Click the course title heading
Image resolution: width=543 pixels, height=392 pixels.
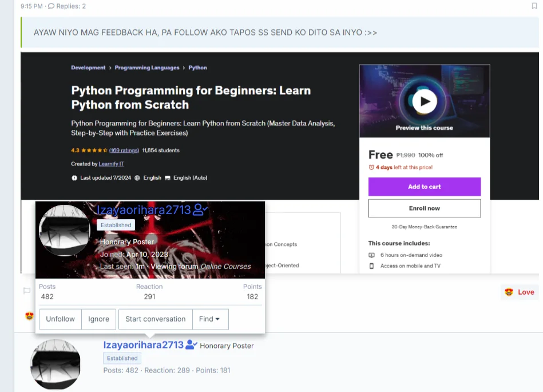191,98
